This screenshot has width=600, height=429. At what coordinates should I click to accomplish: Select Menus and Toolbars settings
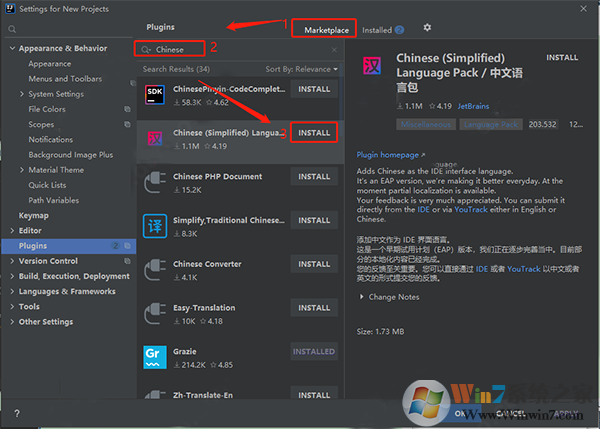pos(65,79)
